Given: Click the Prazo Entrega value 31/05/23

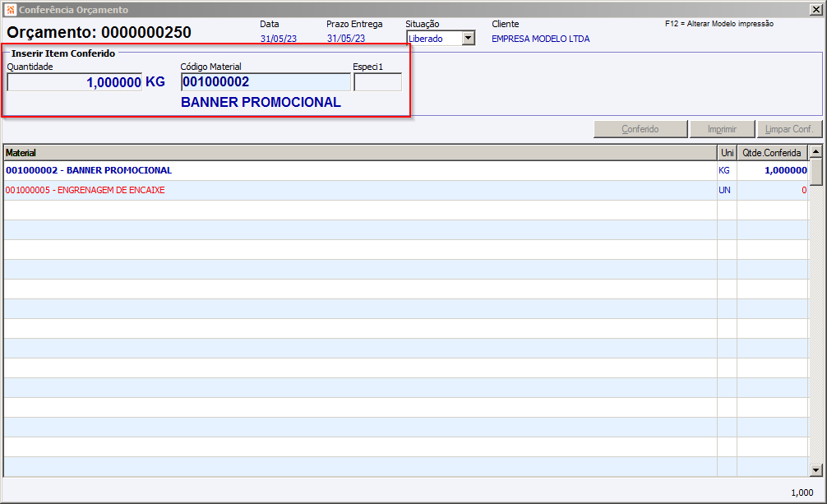Looking at the screenshot, I should click(346, 39).
